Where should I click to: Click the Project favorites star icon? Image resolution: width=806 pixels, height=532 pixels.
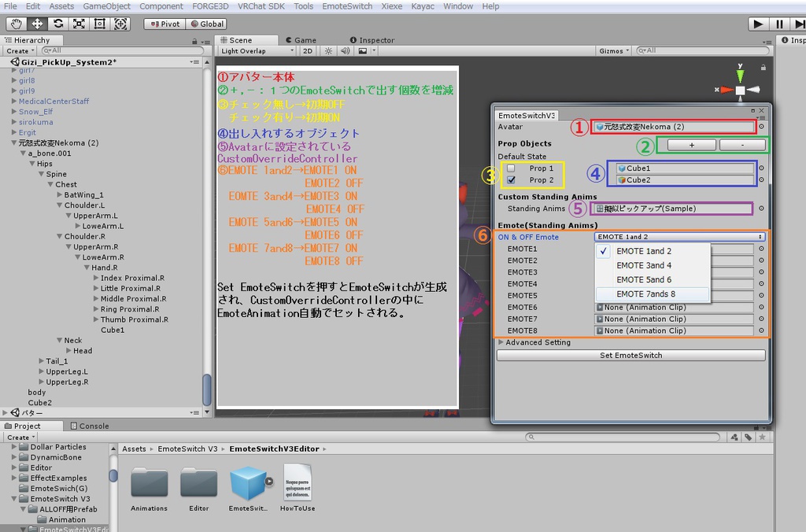[762, 437]
